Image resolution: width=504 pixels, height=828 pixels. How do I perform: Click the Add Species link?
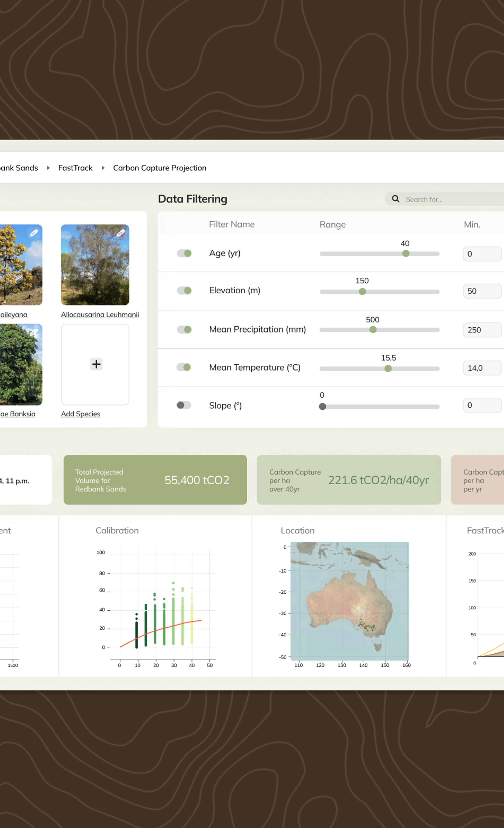click(81, 414)
